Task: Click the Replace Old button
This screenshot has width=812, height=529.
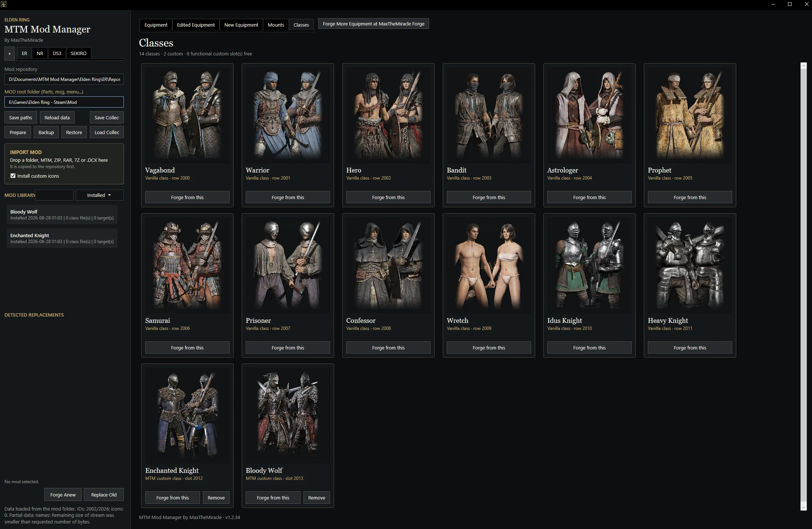Action: click(x=104, y=495)
